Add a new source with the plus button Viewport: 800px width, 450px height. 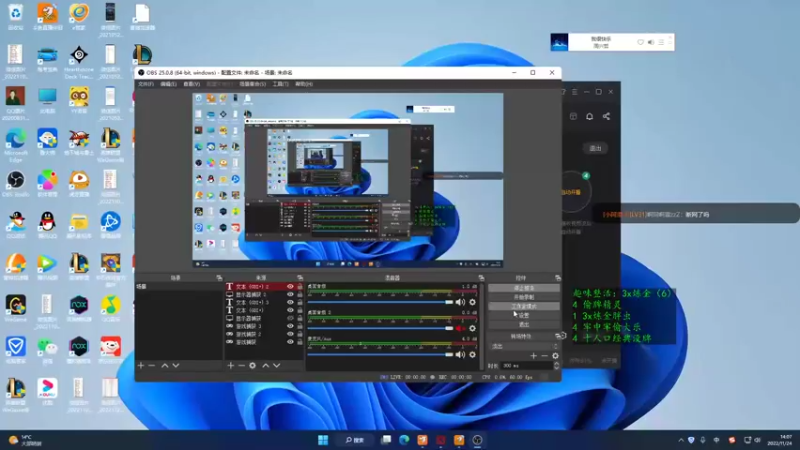point(231,365)
